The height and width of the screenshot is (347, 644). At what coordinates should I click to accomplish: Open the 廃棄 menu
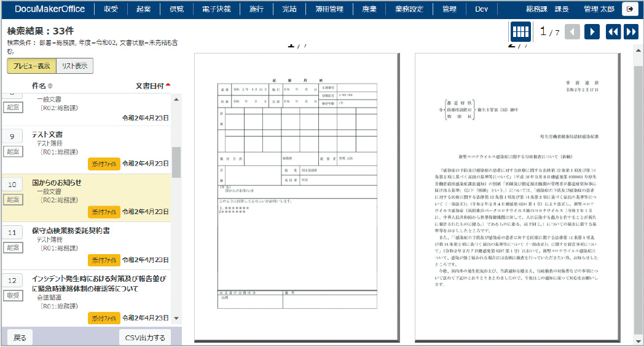pos(369,9)
